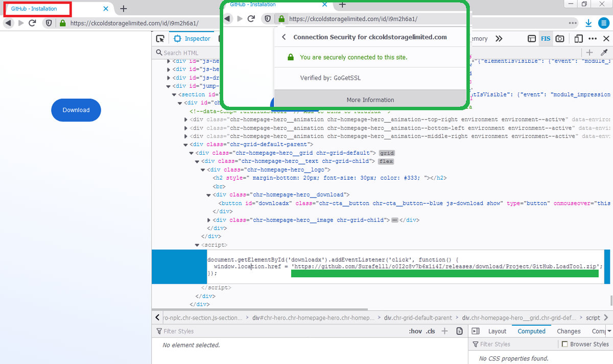Collapse the chr-grid-default-parent div
Screen dimensions: 613x364
(x=186, y=144)
